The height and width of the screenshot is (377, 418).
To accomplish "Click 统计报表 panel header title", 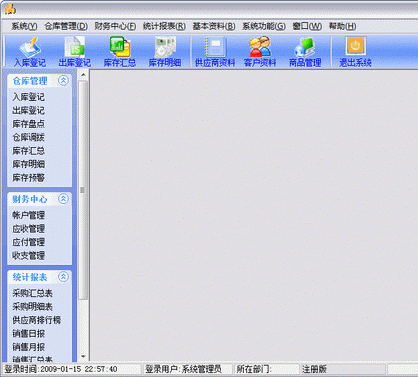I will point(30,277).
